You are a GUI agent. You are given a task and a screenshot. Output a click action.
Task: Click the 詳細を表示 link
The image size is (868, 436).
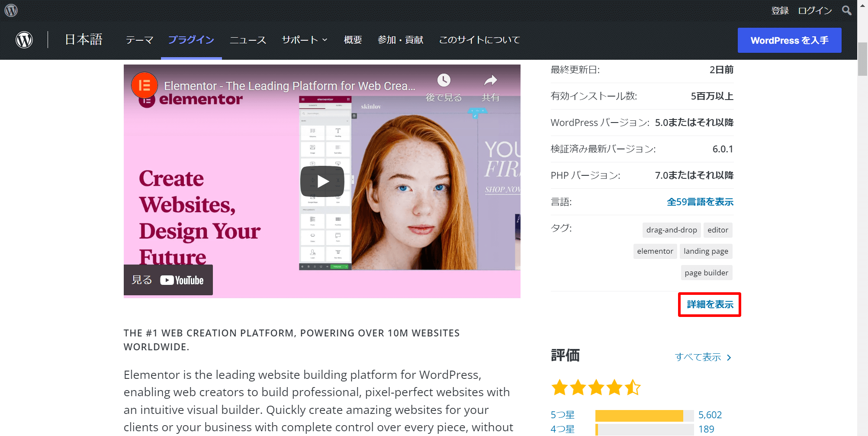click(x=710, y=304)
